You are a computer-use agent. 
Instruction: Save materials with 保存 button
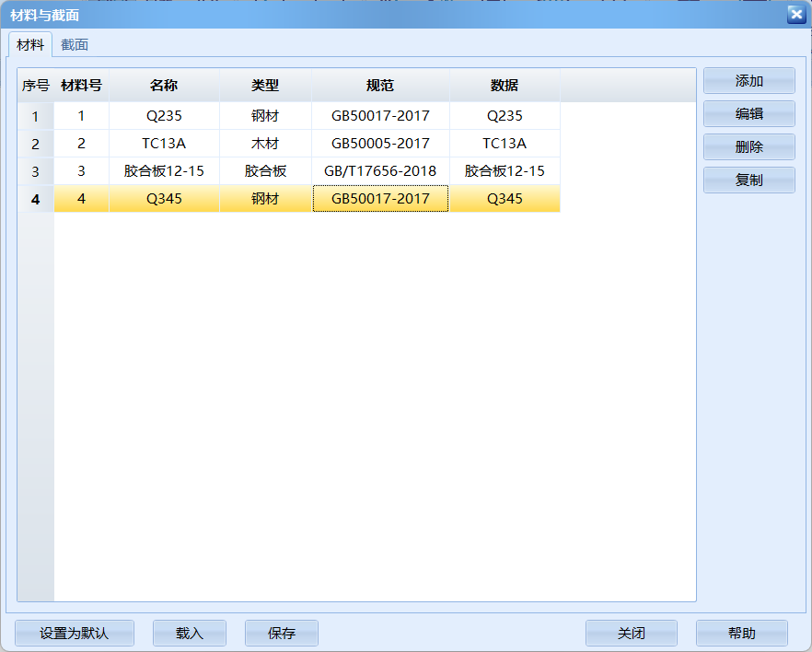[281, 634]
